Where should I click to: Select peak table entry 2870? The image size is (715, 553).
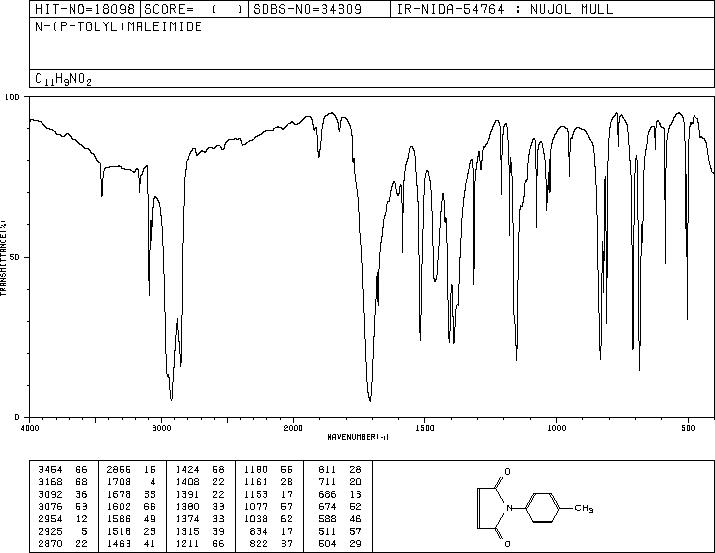[x=50, y=544]
